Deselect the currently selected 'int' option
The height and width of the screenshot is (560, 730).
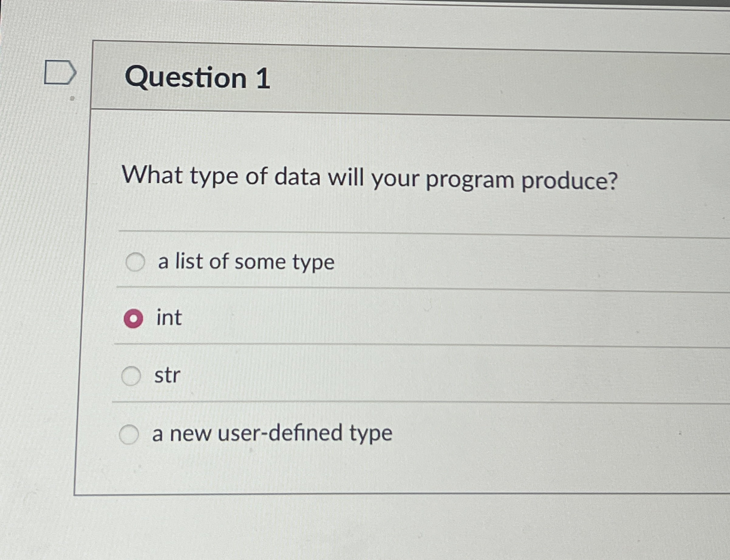[133, 319]
